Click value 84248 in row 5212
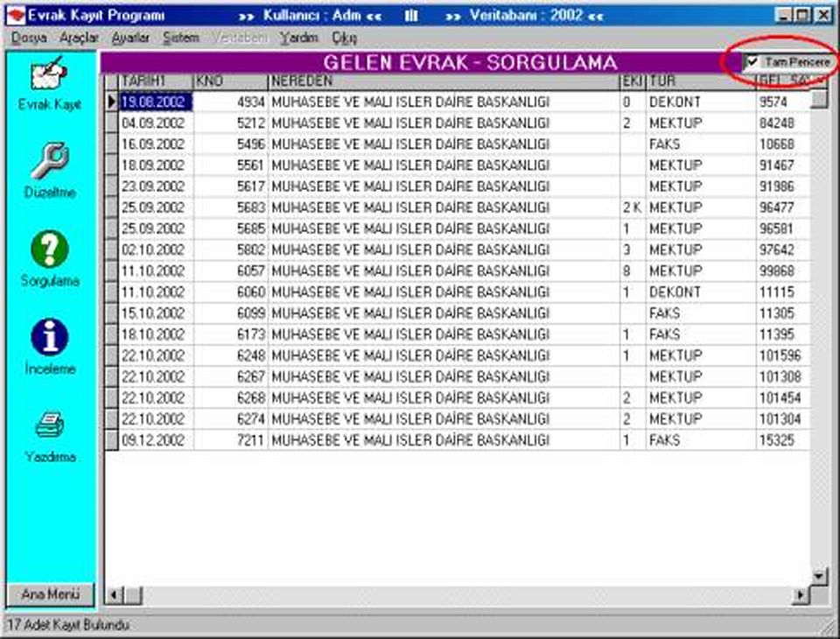The width and height of the screenshot is (840, 639). (x=782, y=123)
